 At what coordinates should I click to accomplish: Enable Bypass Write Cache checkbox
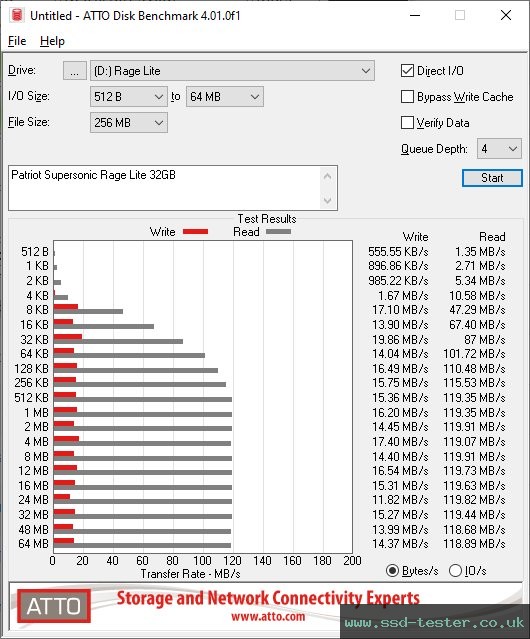(x=407, y=97)
